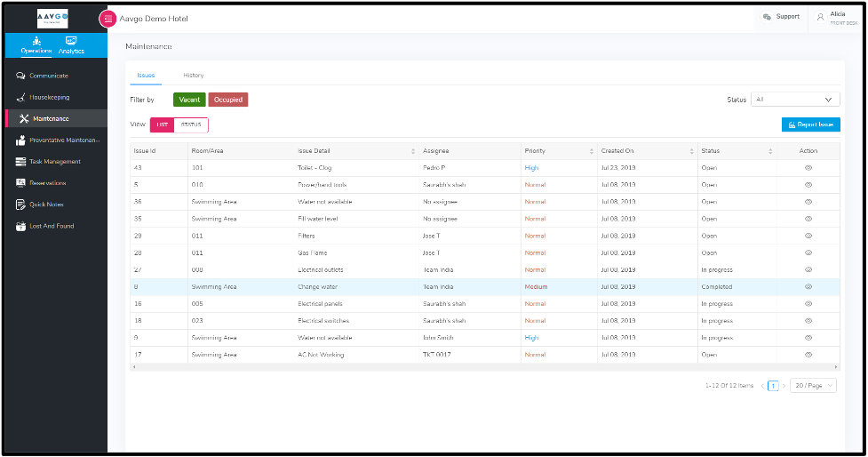Go to previous page arrow
Image resolution: width=868 pixels, height=457 pixels.
(x=762, y=386)
